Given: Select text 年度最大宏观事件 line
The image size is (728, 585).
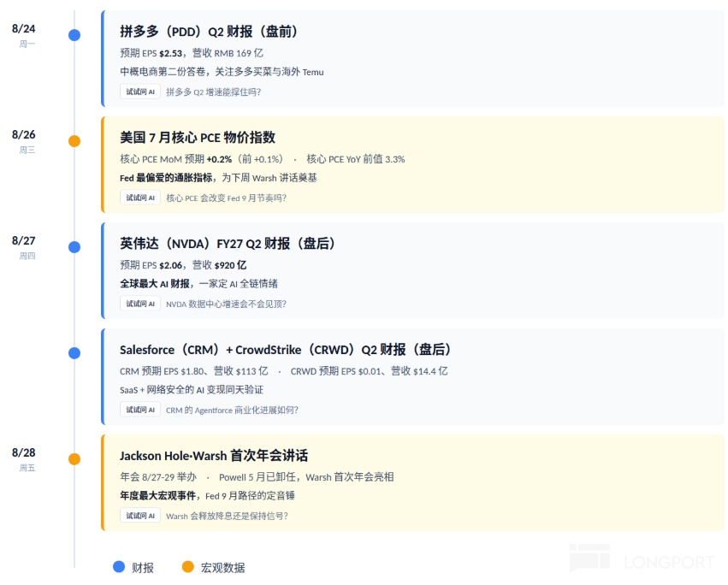Looking at the screenshot, I should point(208,495).
